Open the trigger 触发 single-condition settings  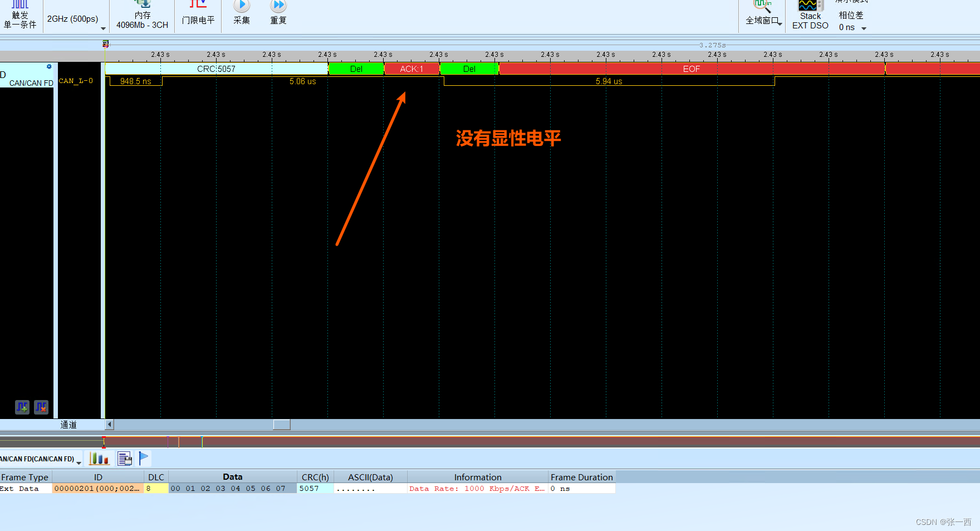click(20, 15)
